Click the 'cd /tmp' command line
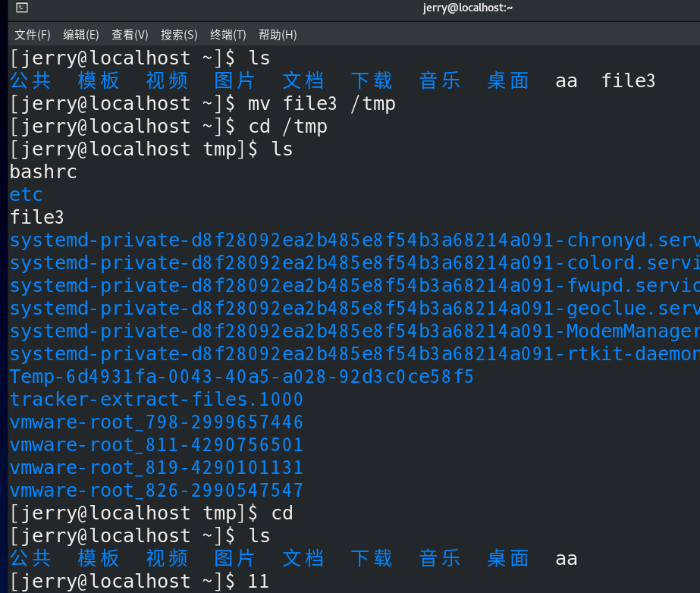Screen dimensions: 700x593 tap(169, 127)
